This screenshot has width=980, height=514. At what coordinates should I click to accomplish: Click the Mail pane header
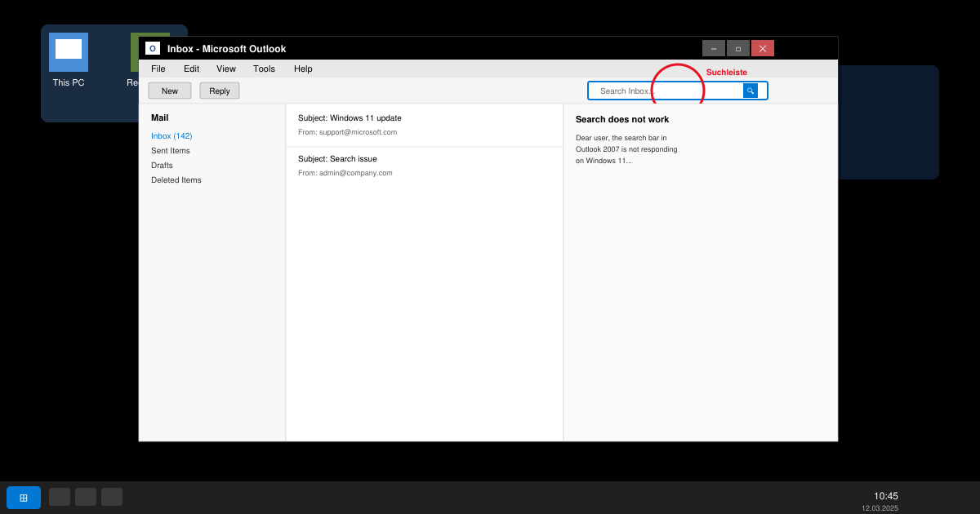pos(159,117)
